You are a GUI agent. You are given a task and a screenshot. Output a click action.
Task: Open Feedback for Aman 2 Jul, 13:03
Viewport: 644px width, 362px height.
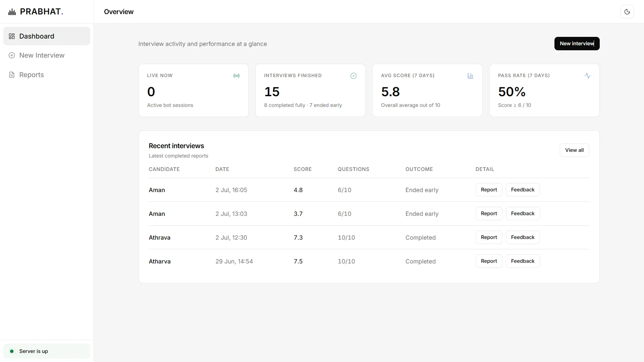point(523,214)
